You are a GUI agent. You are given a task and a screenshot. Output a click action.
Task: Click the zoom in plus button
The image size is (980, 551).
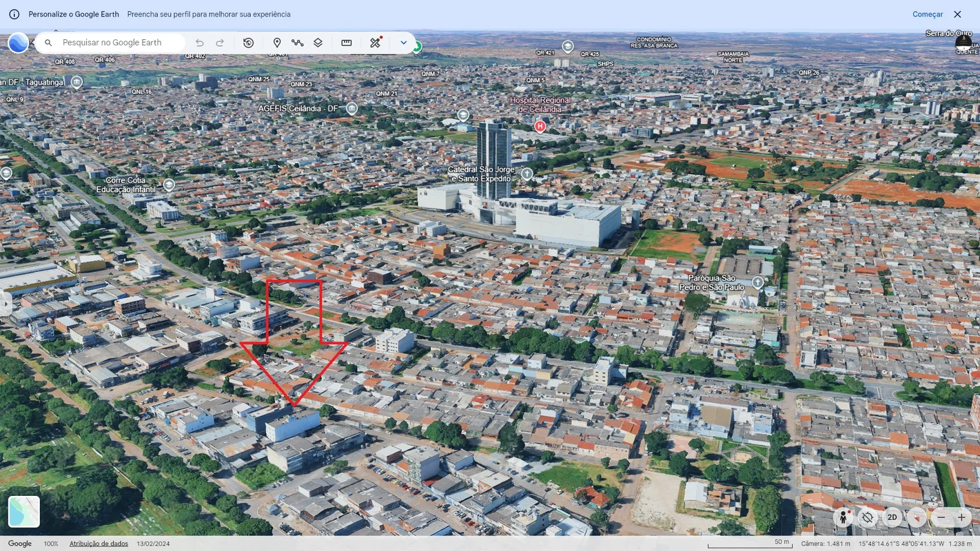[961, 517]
